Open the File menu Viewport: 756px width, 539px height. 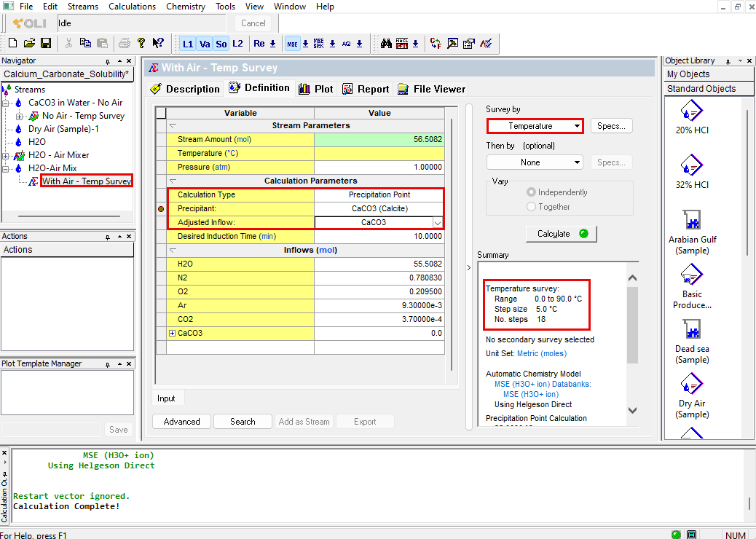click(26, 7)
